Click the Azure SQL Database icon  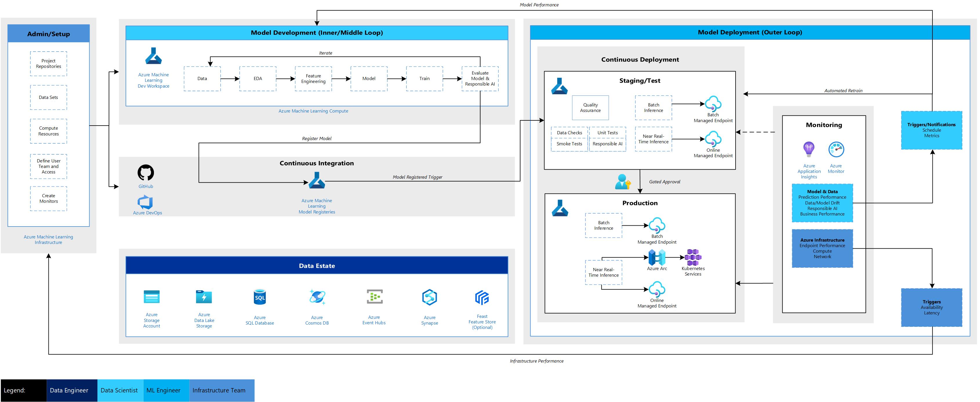coord(259,297)
